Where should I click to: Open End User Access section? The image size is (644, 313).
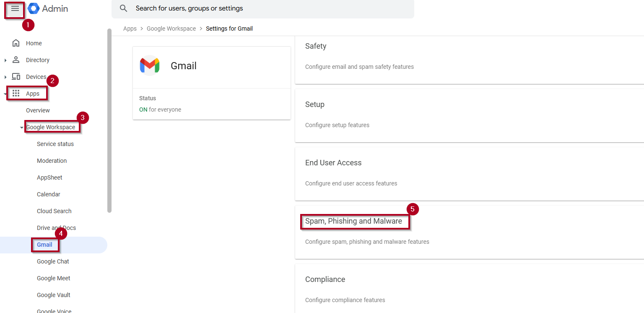[x=470, y=174]
